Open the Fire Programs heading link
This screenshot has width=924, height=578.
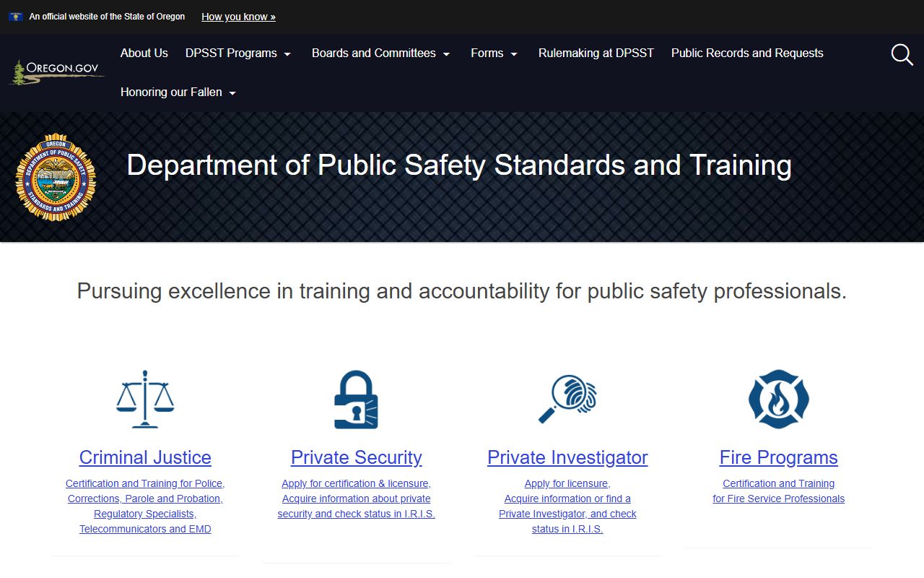coord(779,457)
